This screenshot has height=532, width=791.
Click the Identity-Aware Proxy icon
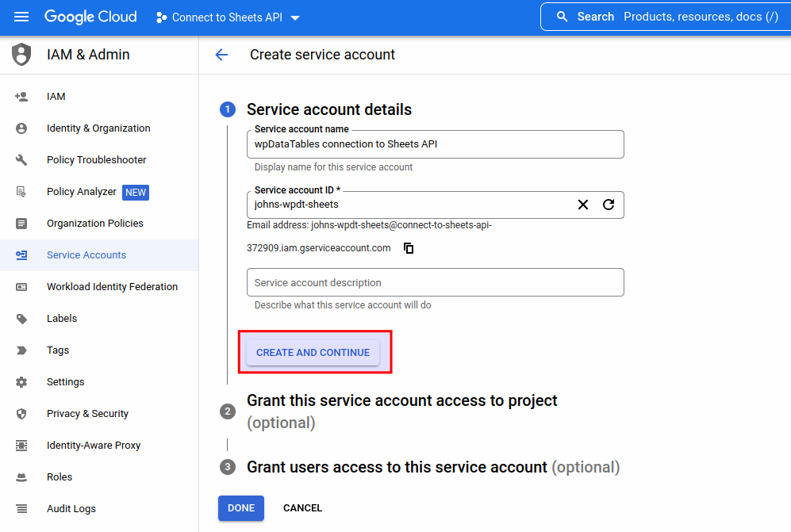point(21,446)
